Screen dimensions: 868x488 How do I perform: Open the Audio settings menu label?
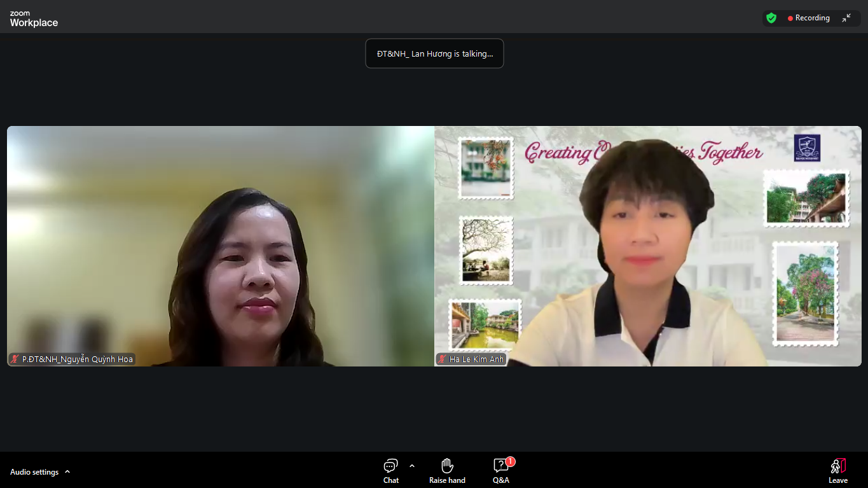(x=34, y=472)
